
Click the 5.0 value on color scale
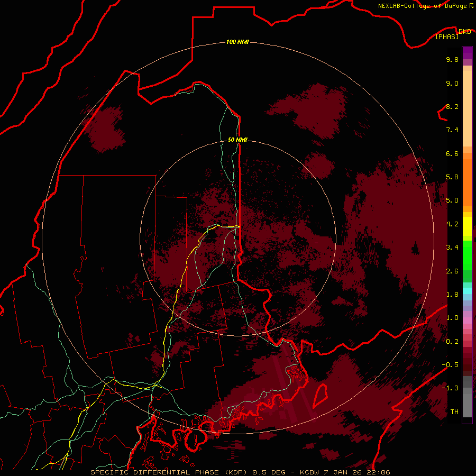coord(452,200)
